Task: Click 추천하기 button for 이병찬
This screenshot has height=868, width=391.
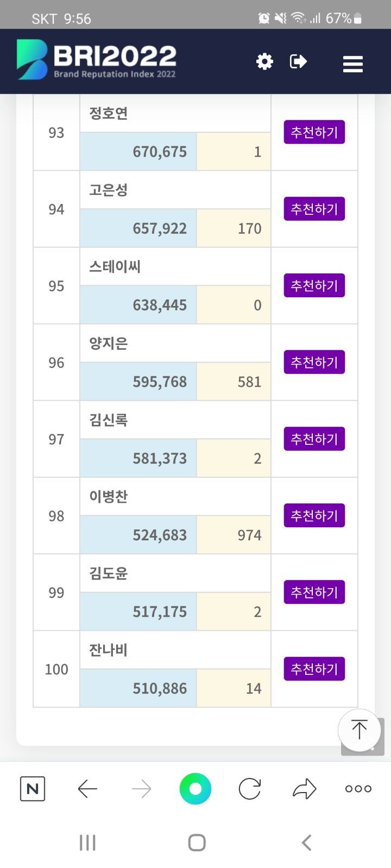Action: (x=314, y=515)
